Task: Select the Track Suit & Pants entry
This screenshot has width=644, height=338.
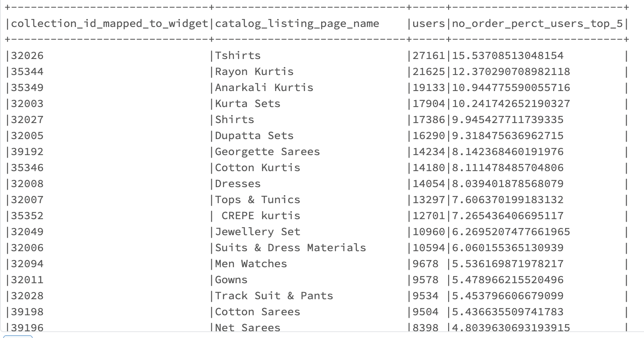Action: tap(274, 296)
